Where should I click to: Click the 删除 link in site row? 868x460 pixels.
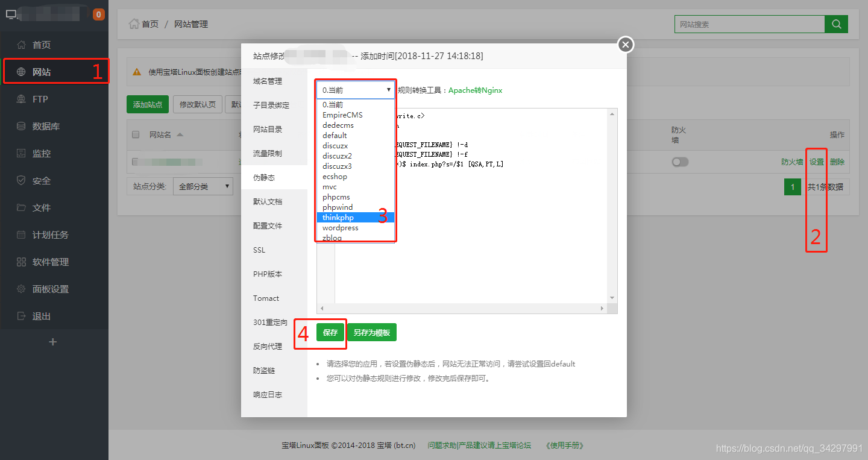pos(837,162)
